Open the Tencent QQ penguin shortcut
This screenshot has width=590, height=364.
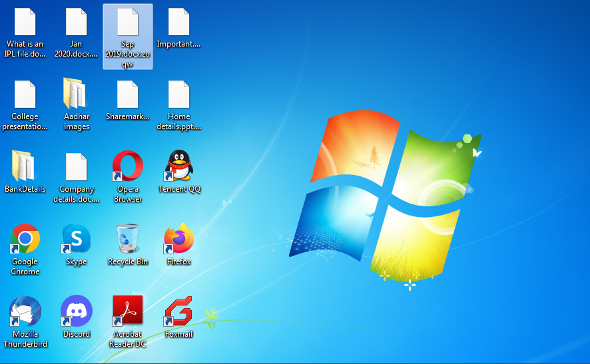pos(178,166)
